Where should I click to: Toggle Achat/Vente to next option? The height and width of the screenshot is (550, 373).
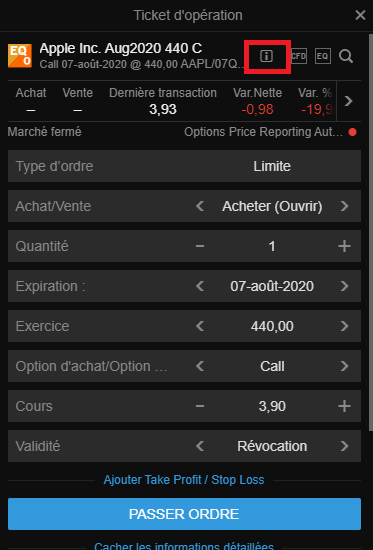pyautogui.click(x=345, y=206)
